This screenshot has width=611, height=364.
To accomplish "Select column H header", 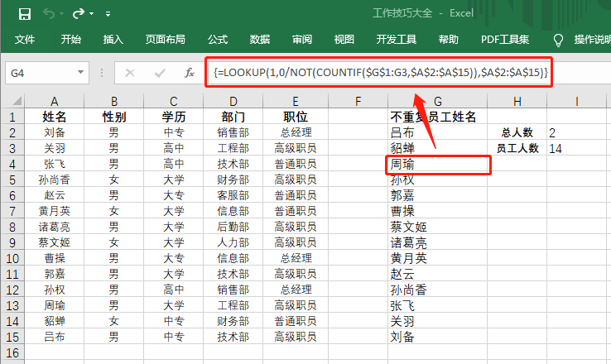I will pos(517,101).
